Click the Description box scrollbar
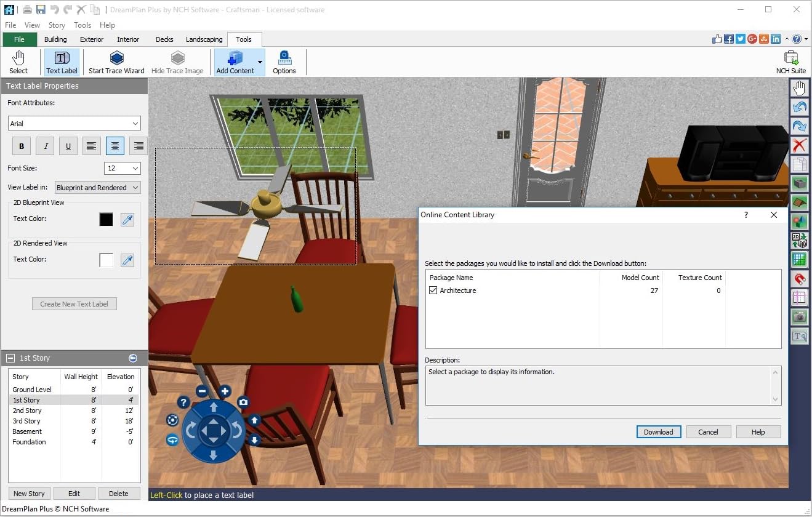The width and height of the screenshot is (812, 517). (776, 385)
